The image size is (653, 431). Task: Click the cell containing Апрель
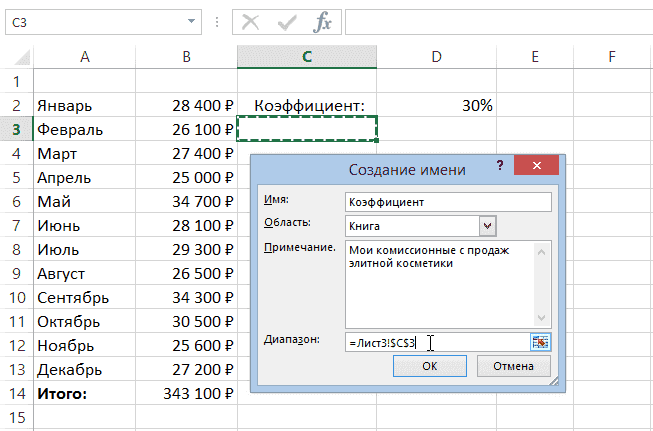click(85, 177)
